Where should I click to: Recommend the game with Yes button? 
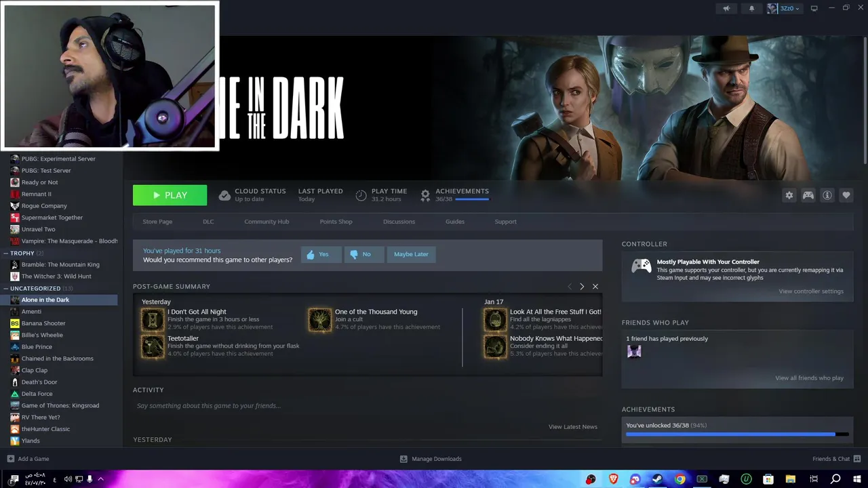pyautogui.click(x=321, y=254)
